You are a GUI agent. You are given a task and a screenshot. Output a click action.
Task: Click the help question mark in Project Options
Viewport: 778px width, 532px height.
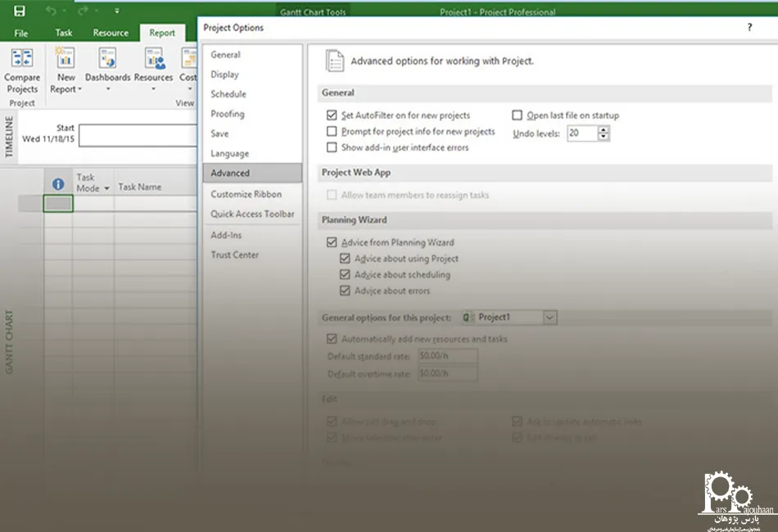(749, 28)
